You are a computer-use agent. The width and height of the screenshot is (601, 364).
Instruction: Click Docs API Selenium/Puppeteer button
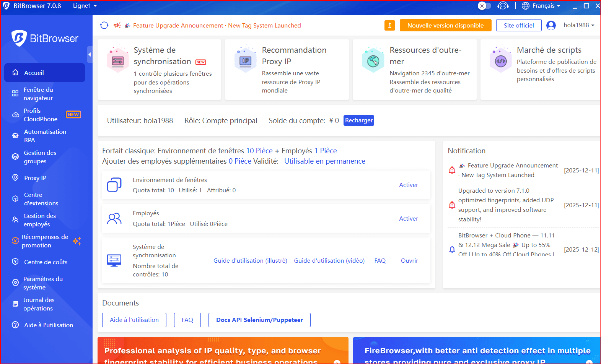pyautogui.click(x=259, y=320)
